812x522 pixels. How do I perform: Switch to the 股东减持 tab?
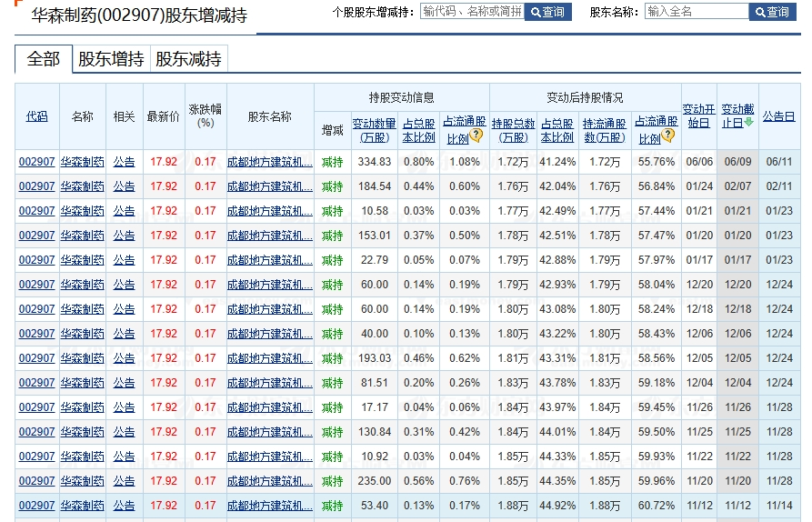188,59
